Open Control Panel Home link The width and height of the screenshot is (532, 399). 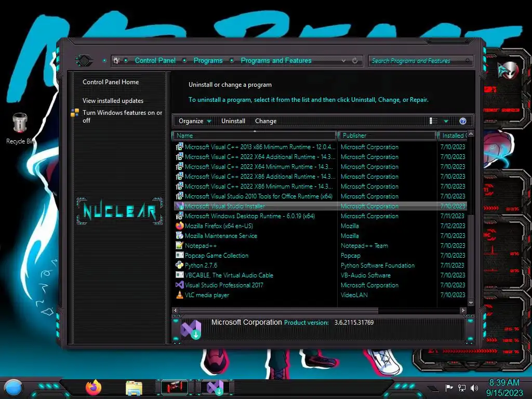[111, 82]
